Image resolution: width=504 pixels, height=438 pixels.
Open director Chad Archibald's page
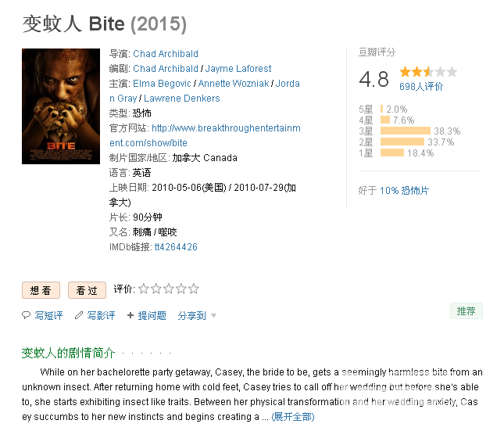(166, 53)
